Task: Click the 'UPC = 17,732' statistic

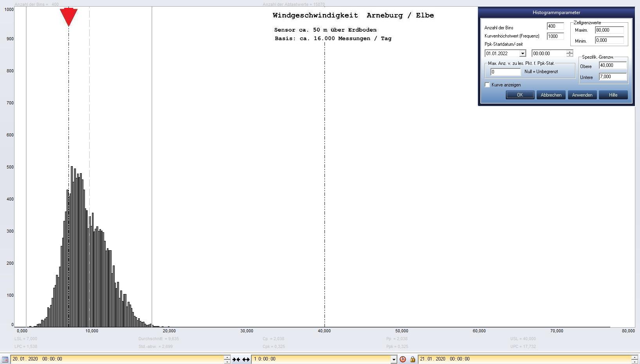Action: point(523,347)
